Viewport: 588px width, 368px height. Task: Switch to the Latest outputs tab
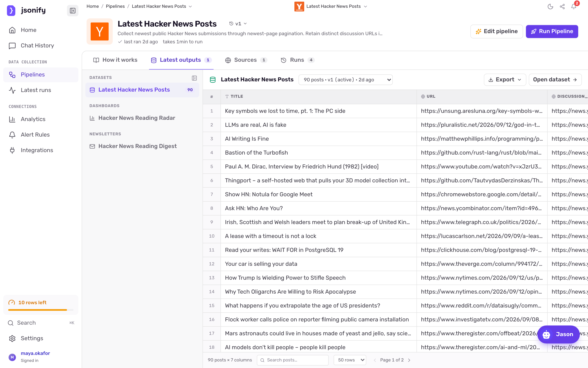[181, 60]
